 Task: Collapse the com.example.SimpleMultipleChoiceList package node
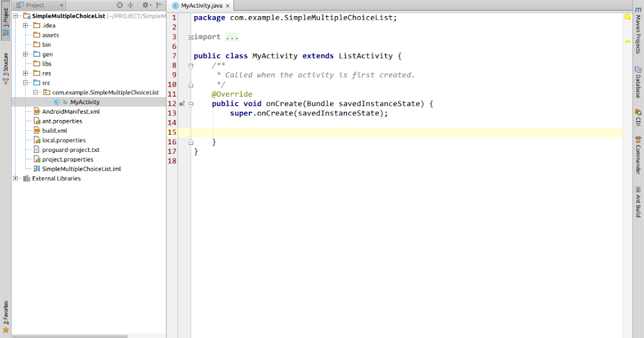click(x=35, y=92)
